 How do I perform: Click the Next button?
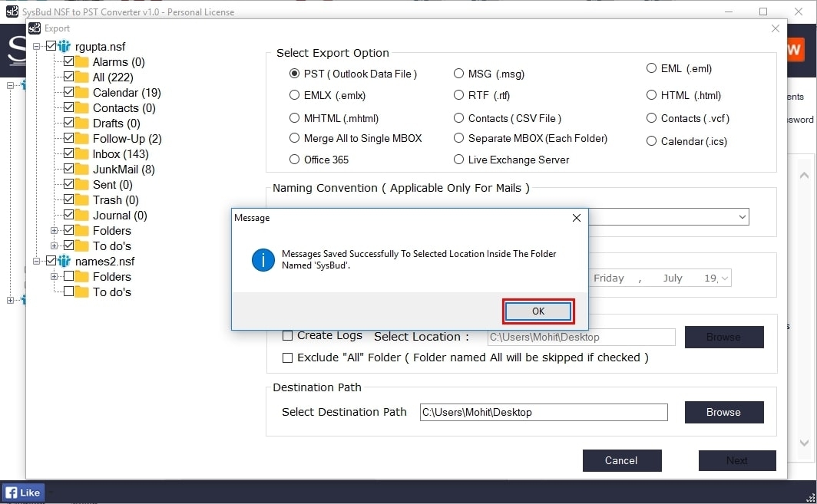[x=737, y=460]
